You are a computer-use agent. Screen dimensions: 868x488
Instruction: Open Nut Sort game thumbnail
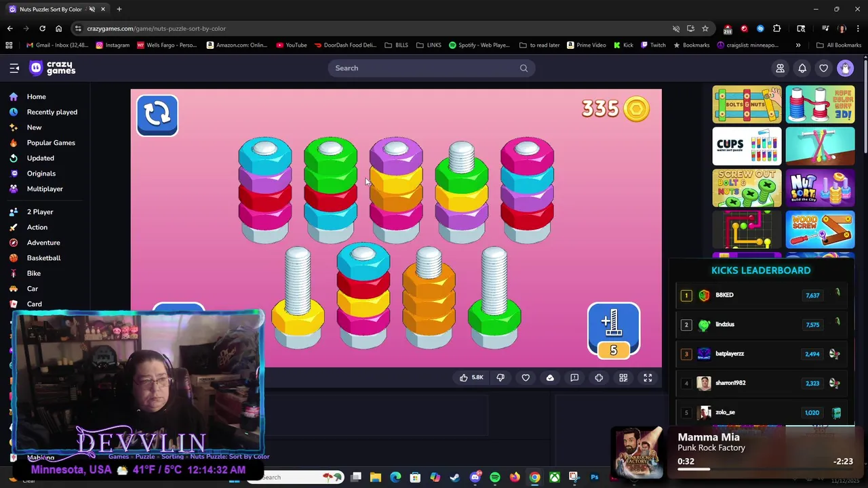tap(821, 188)
